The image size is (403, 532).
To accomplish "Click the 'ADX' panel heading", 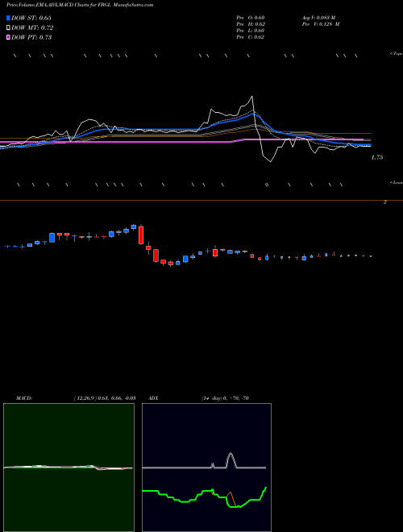I will pyautogui.click(x=153, y=398).
